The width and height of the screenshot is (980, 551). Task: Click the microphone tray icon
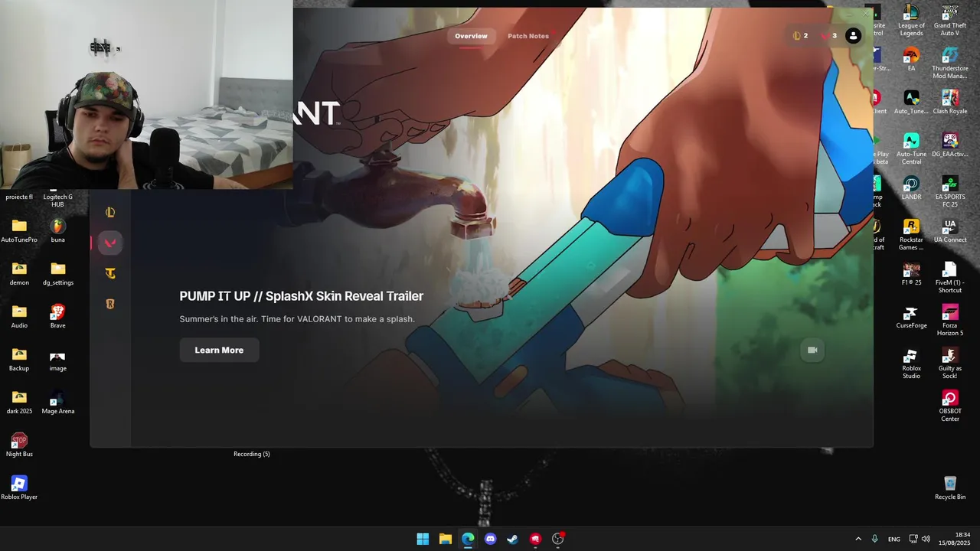[874, 539]
